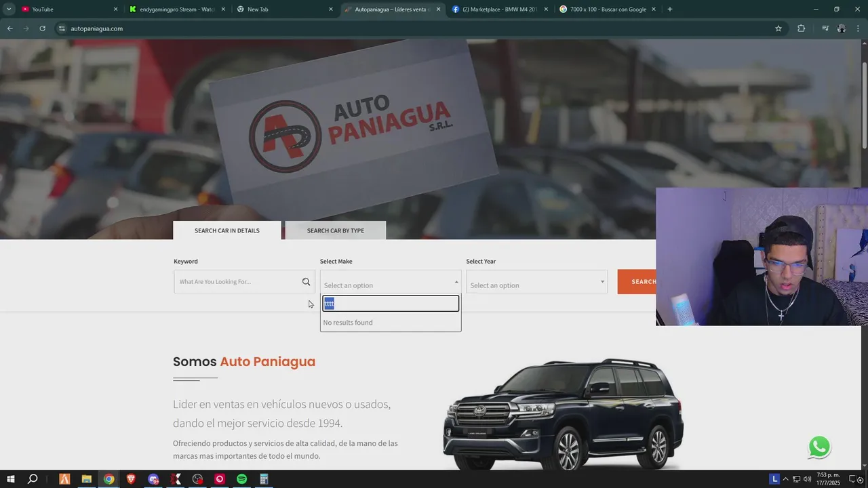
Task: Show hidden system tray icons
Action: pos(787,479)
